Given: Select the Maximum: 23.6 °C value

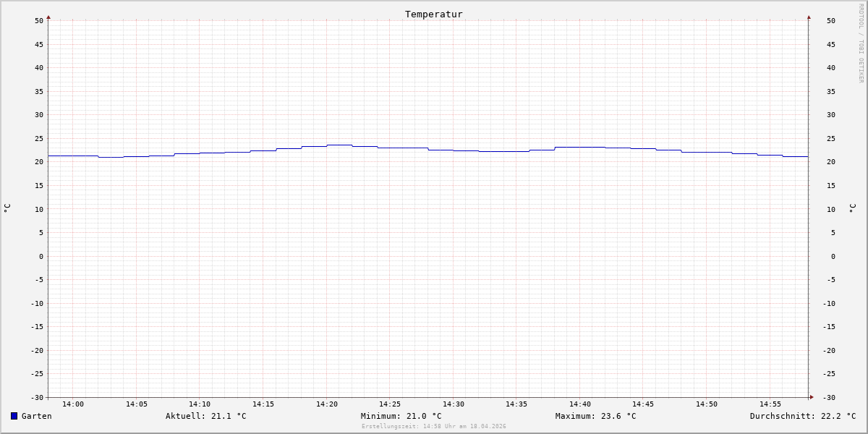Looking at the screenshot, I should pos(596,416).
